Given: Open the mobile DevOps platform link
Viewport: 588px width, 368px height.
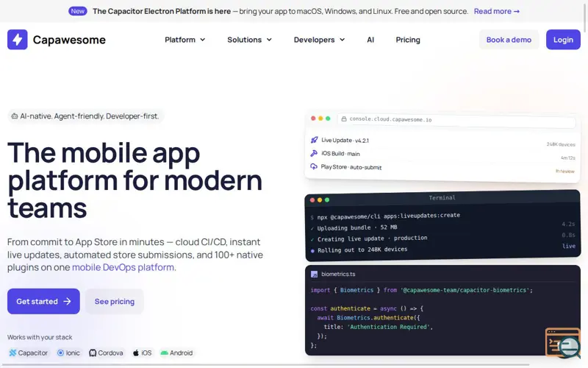Looking at the screenshot, I should [123, 267].
